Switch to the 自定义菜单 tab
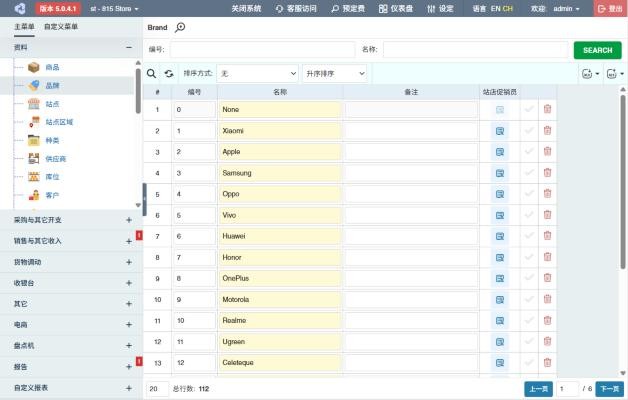This screenshot has width=628, height=400. [61, 27]
